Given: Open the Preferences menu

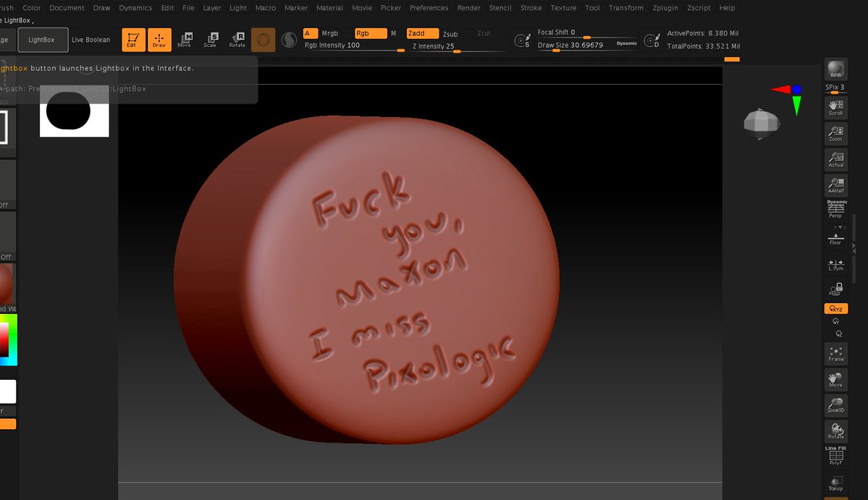Looking at the screenshot, I should point(429,8).
